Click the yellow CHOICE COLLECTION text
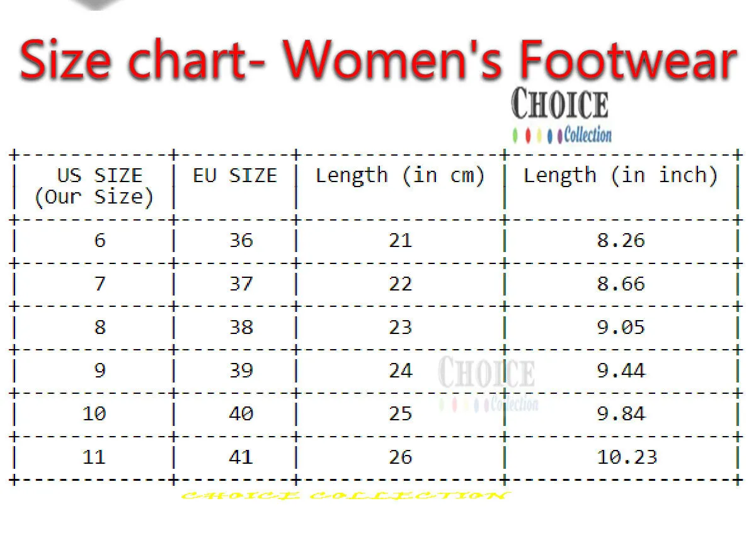This screenshot has width=756, height=552. 345,496
